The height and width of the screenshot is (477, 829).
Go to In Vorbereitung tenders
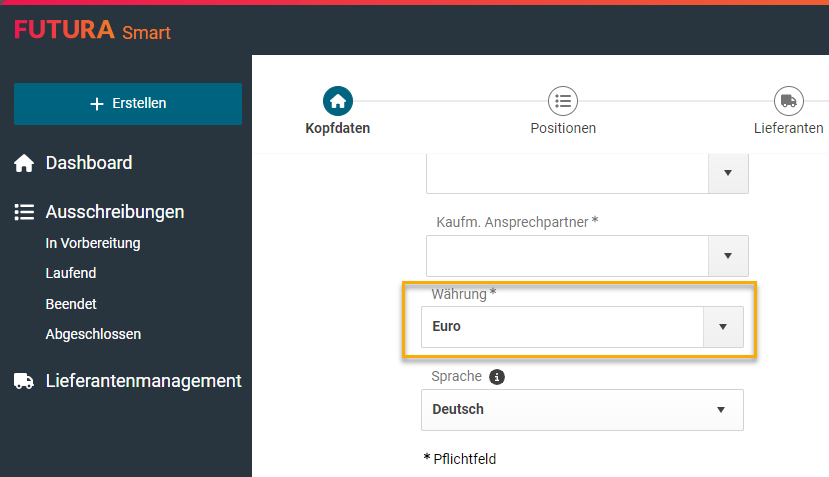click(x=93, y=243)
